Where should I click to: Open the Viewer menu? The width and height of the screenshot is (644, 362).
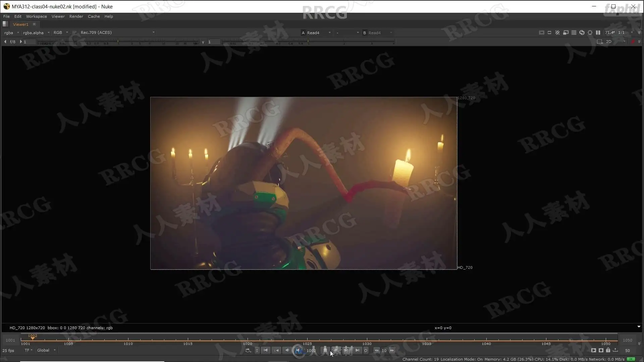click(58, 16)
